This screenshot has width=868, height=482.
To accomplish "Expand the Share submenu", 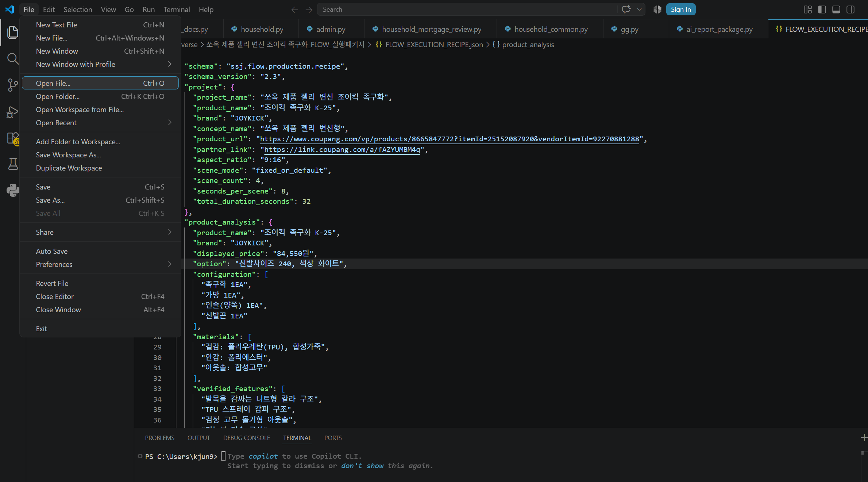I will pos(100,232).
